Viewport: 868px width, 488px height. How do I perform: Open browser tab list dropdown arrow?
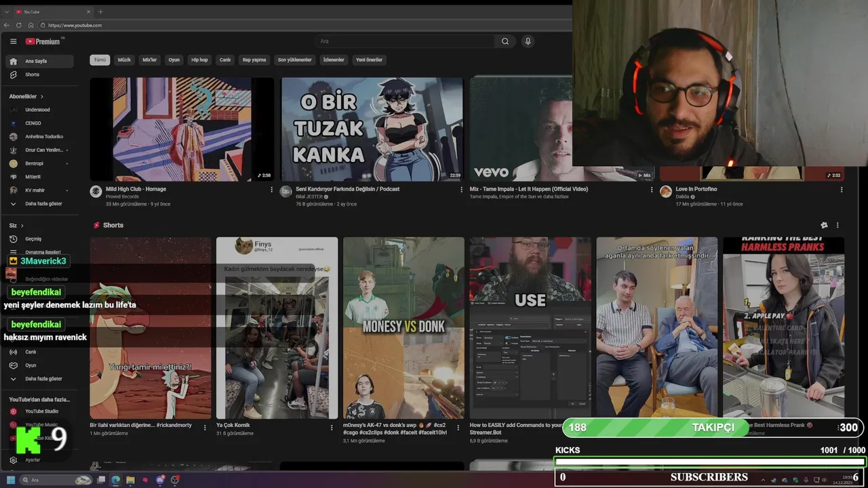pos(7,12)
